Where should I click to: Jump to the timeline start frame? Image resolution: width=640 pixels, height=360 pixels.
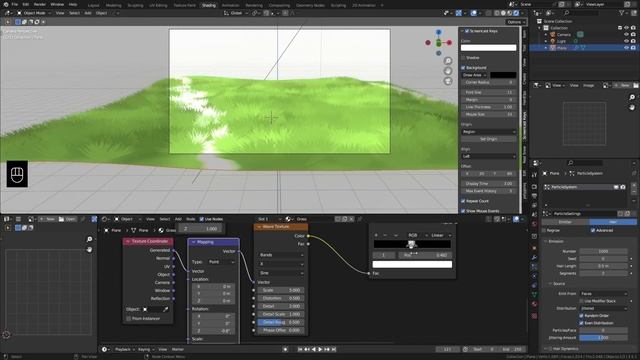pyautogui.click(x=300, y=349)
